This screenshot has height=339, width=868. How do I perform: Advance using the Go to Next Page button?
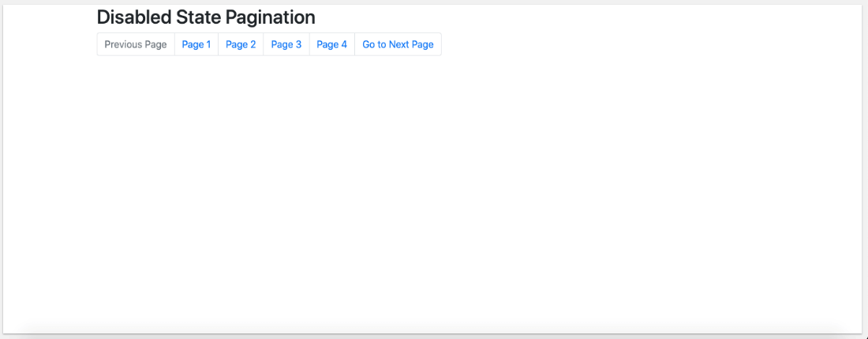398,44
